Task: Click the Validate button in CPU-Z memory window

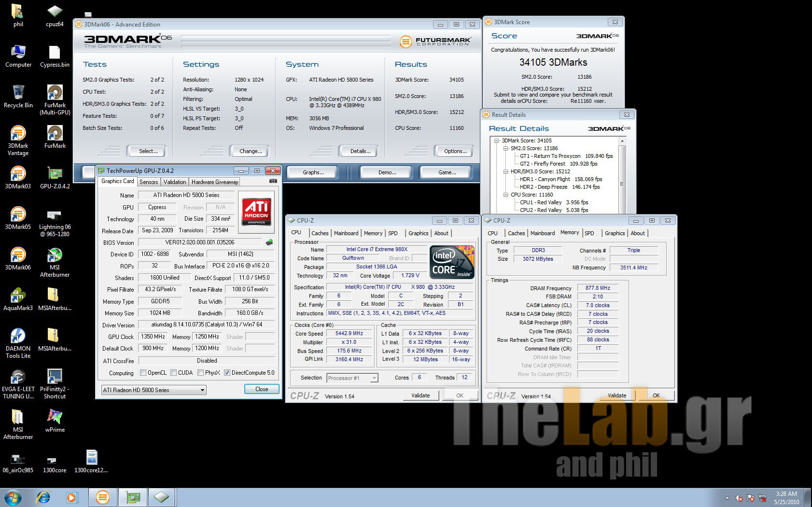Action: pyautogui.click(x=616, y=395)
